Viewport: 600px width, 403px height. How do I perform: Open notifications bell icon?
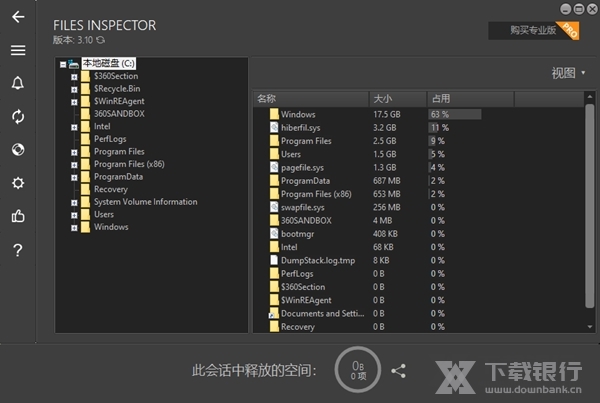18,83
